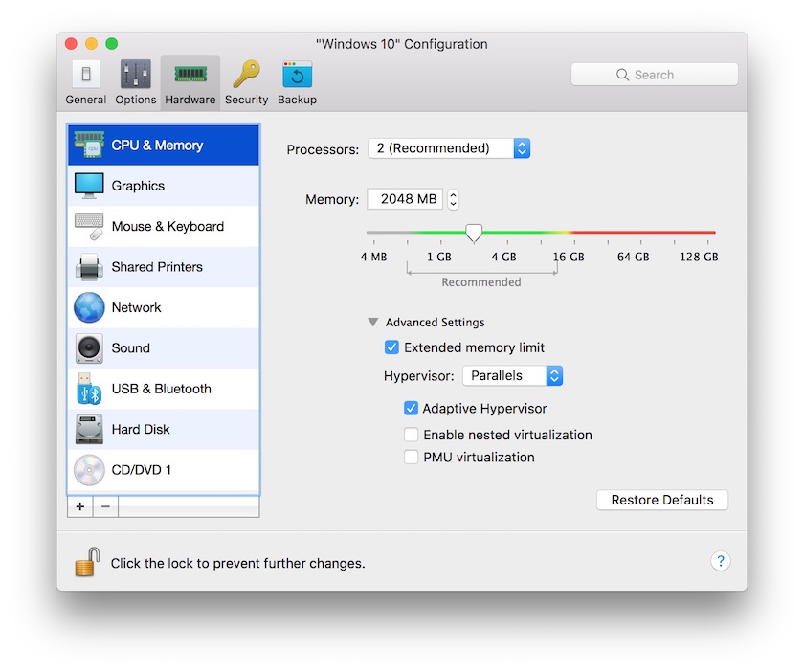The image size is (804, 672).
Task: Switch to the General tab label
Action: pyautogui.click(x=86, y=100)
